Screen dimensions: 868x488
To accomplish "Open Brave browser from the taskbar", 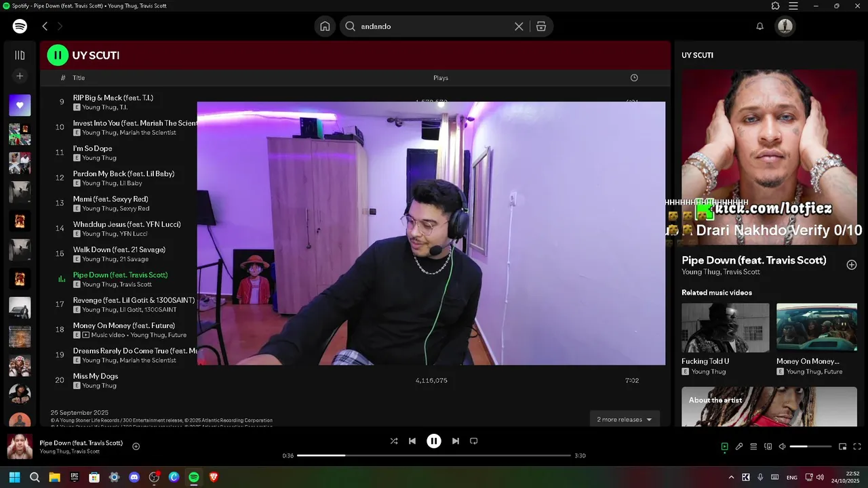I will (214, 477).
